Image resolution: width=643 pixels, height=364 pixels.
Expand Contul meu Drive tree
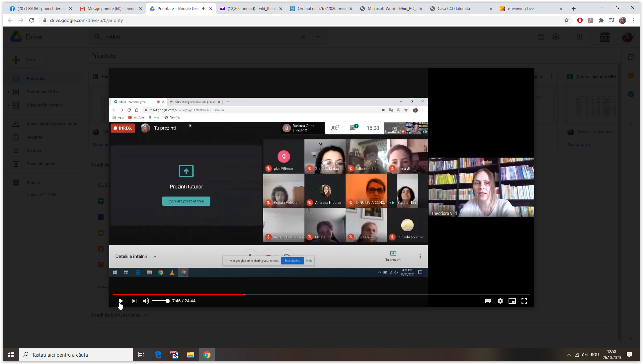pyautogui.click(x=8, y=92)
